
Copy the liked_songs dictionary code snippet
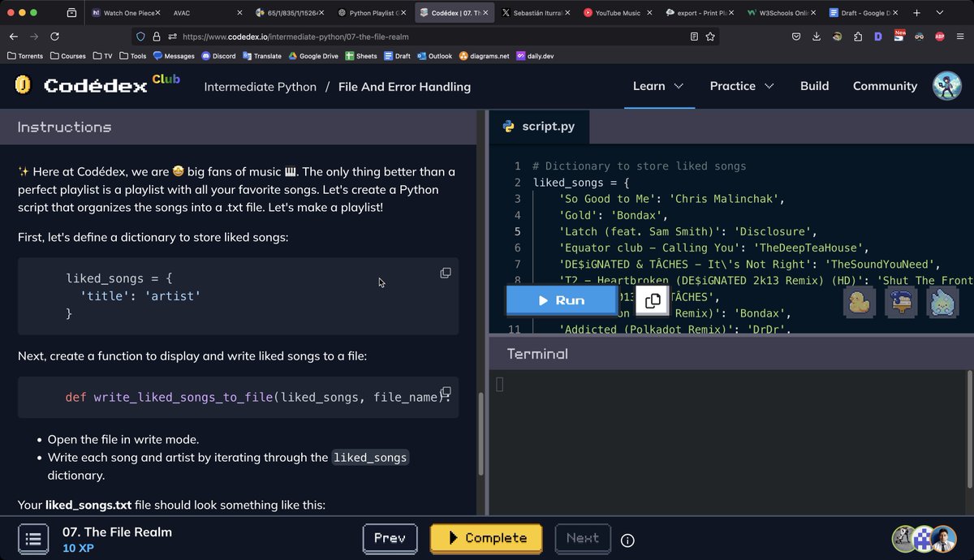coord(446,273)
